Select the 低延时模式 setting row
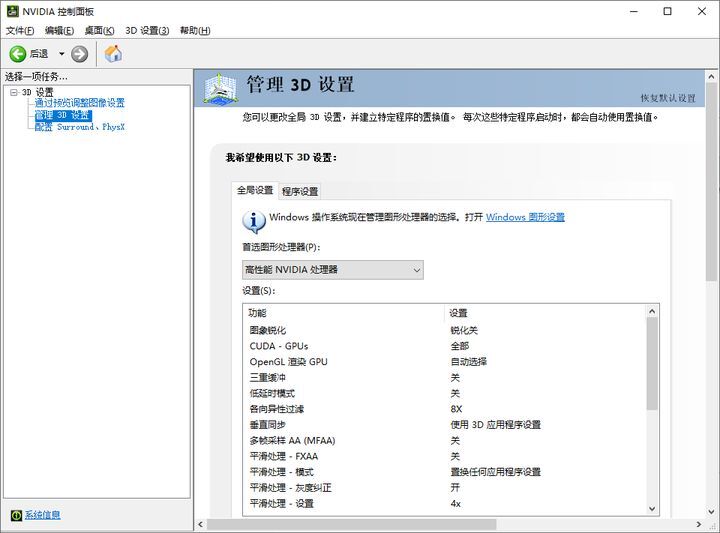Screen dimensions: 720x533 click(x=444, y=393)
